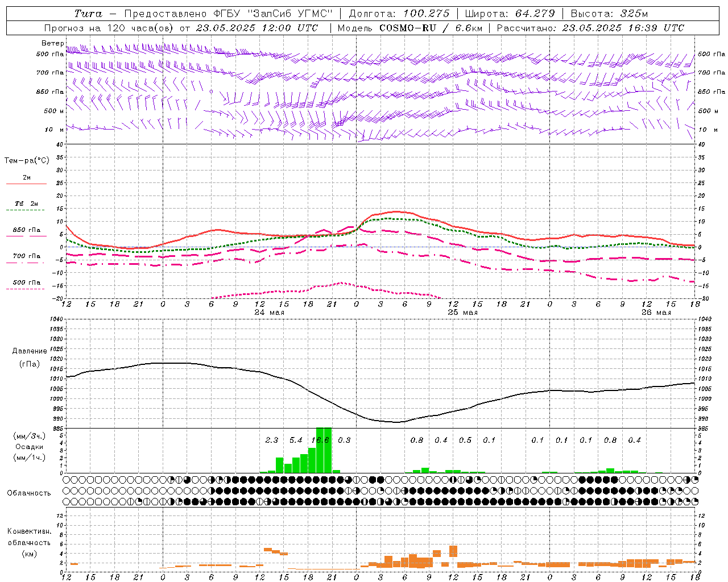The width and height of the screenshot is (728, 582).
Task: Click the "Давление" pressure panel label
Action: (x=30, y=351)
